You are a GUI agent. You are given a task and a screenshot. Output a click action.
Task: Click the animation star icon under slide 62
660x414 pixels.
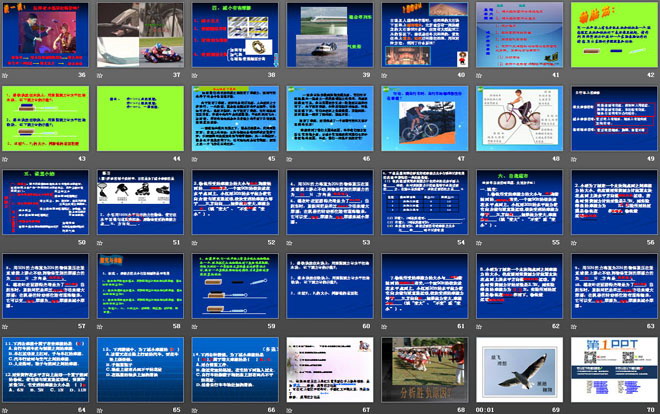pyautogui.click(x=479, y=327)
